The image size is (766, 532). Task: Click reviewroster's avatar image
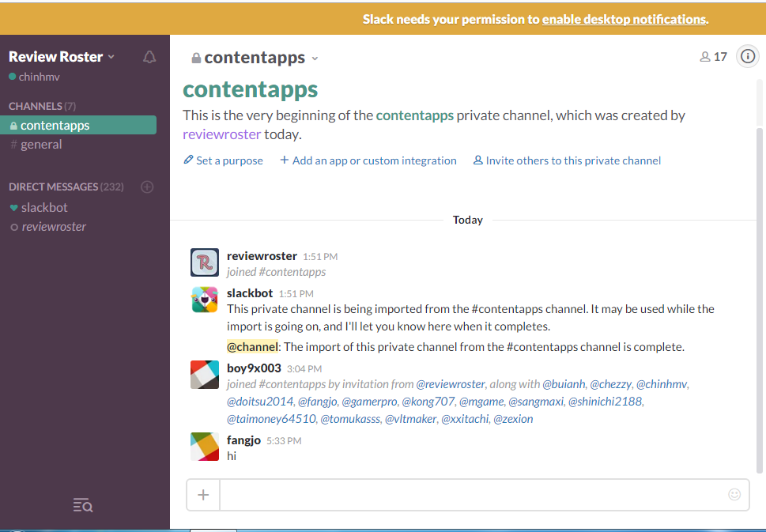tap(205, 262)
